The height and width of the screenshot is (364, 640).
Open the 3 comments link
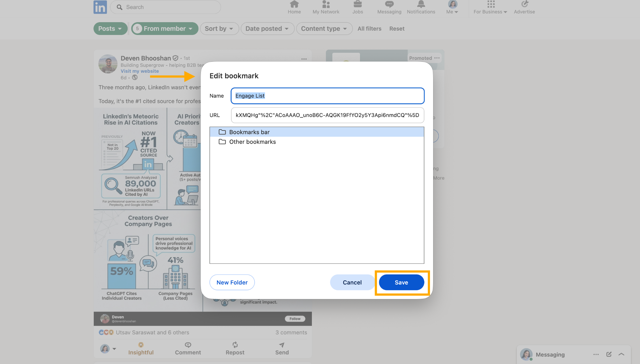[291, 332]
